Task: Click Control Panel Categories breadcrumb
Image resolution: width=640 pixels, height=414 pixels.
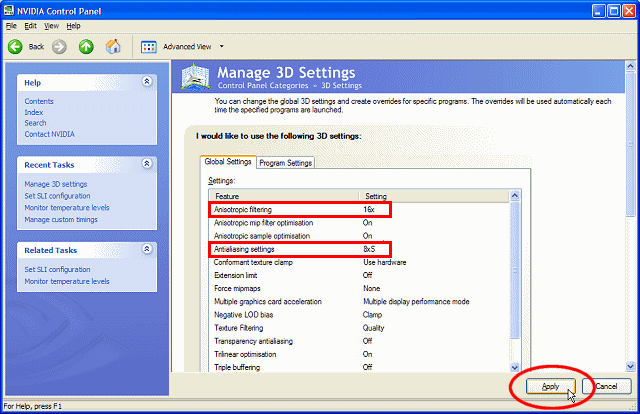Action: tap(263, 86)
